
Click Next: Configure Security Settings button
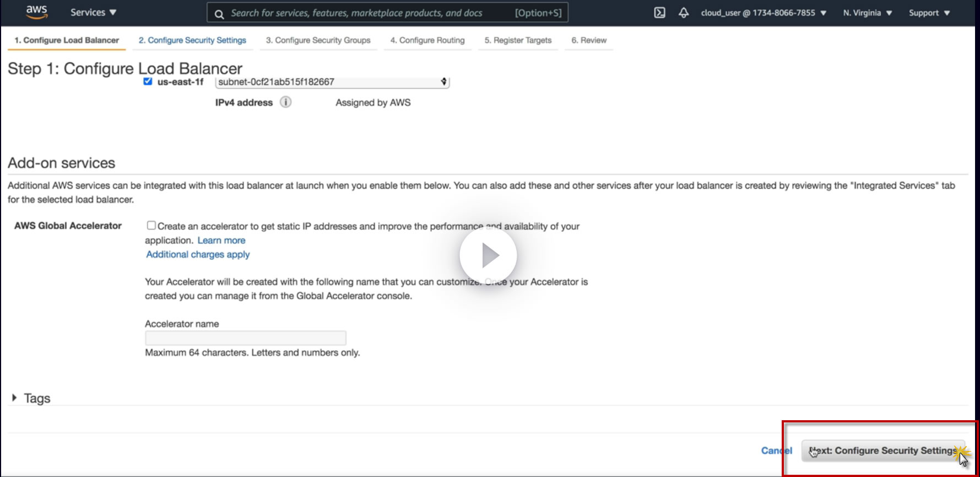pos(883,451)
